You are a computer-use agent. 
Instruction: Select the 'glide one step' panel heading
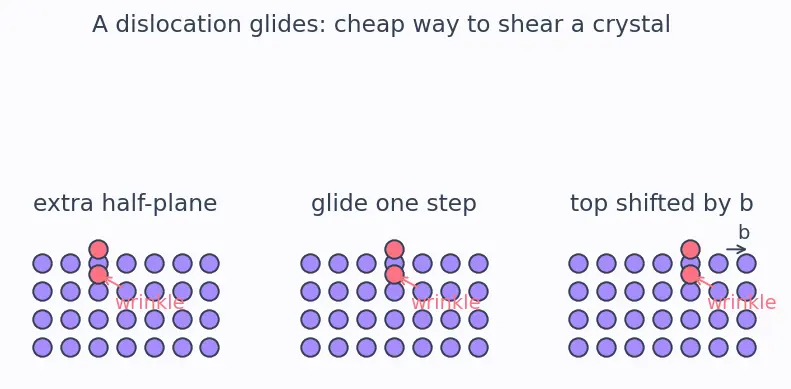(393, 204)
